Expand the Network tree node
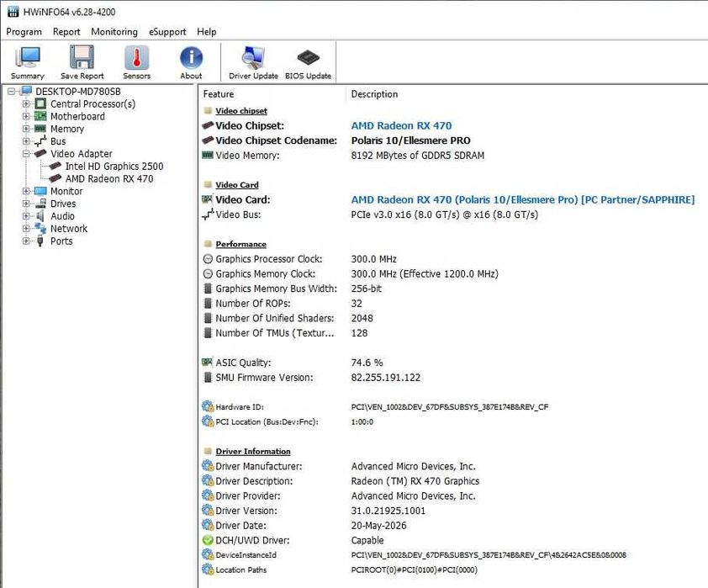This screenshot has height=588, width=708. (26, 229)
